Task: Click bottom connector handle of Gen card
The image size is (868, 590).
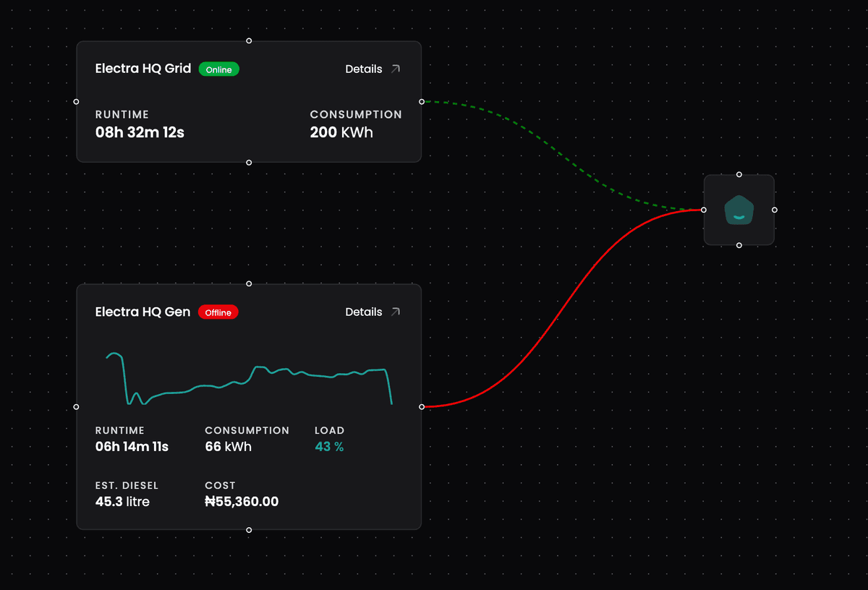Action: [x=249, y=530]
